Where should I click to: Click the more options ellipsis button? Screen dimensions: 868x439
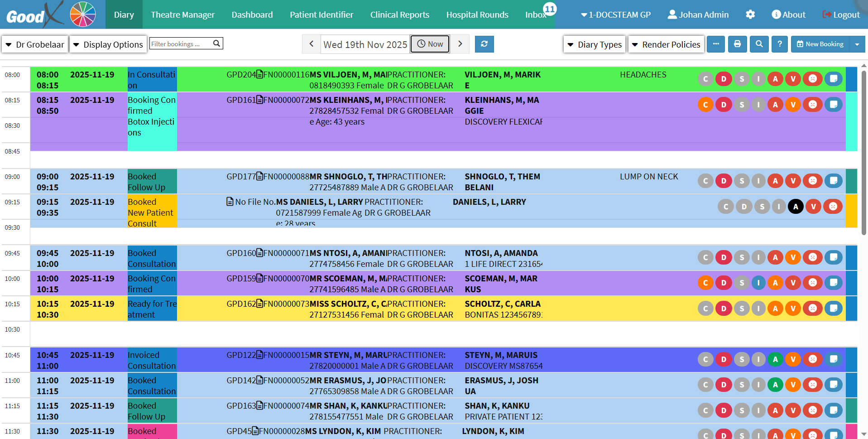pos(715,44)
